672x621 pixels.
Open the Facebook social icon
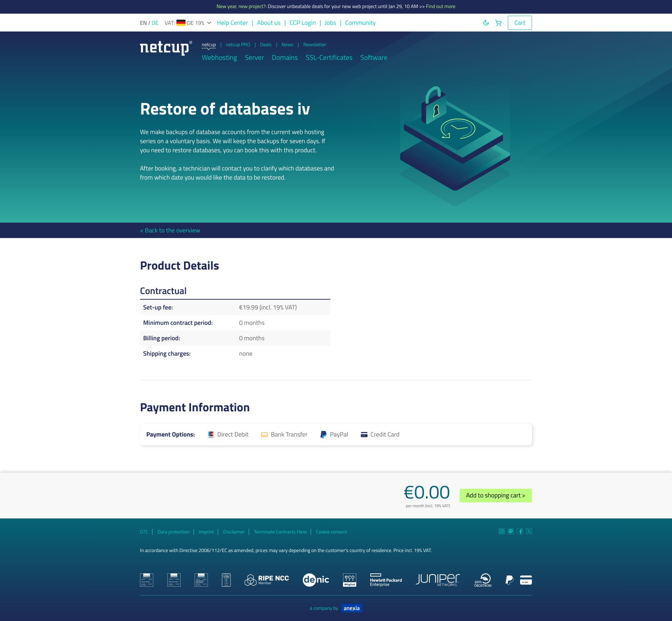point(520,531)
